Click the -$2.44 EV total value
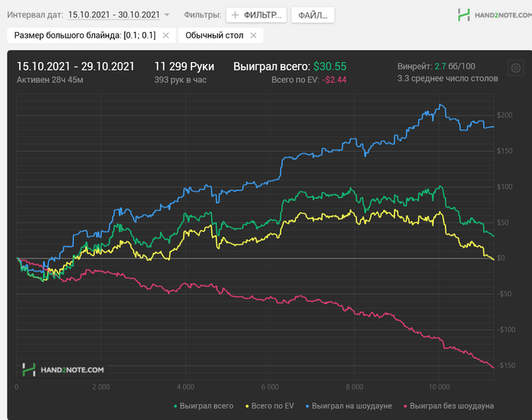Screen dimensions: 532x420 click(x=334, y=80)
